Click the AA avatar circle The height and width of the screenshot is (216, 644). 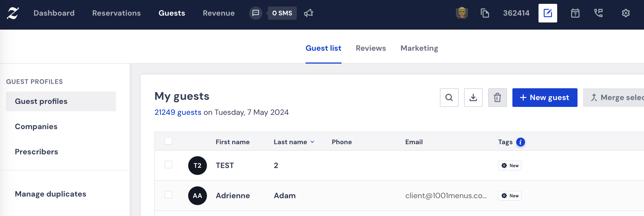[x=198, y=196]
